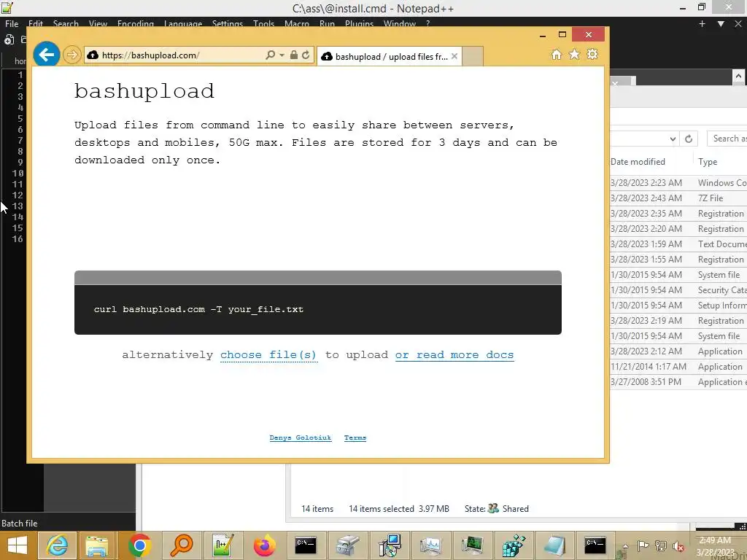
Task: Click the muted volume tray icon
Action: (x=678, y=546)
